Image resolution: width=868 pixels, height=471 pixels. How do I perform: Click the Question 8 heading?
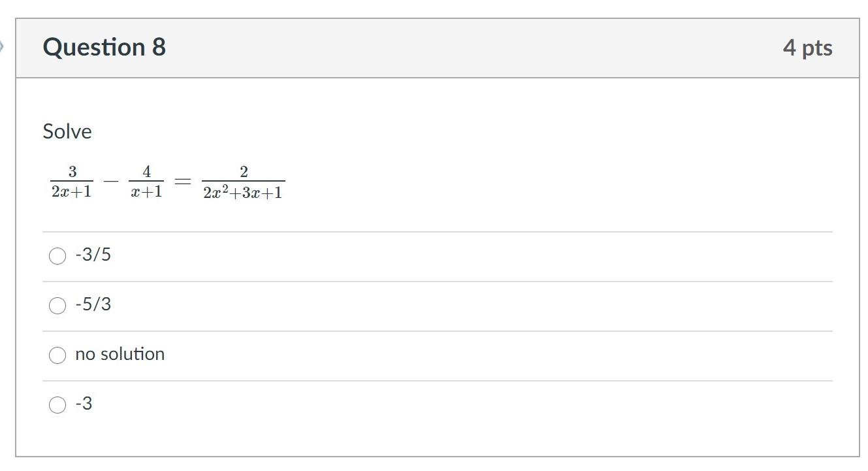click(104, 46)
